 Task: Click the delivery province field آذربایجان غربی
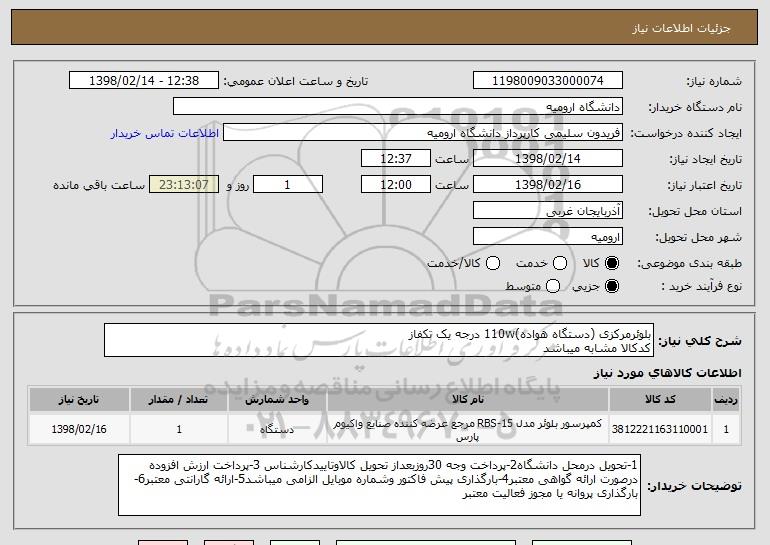point(548,211)
